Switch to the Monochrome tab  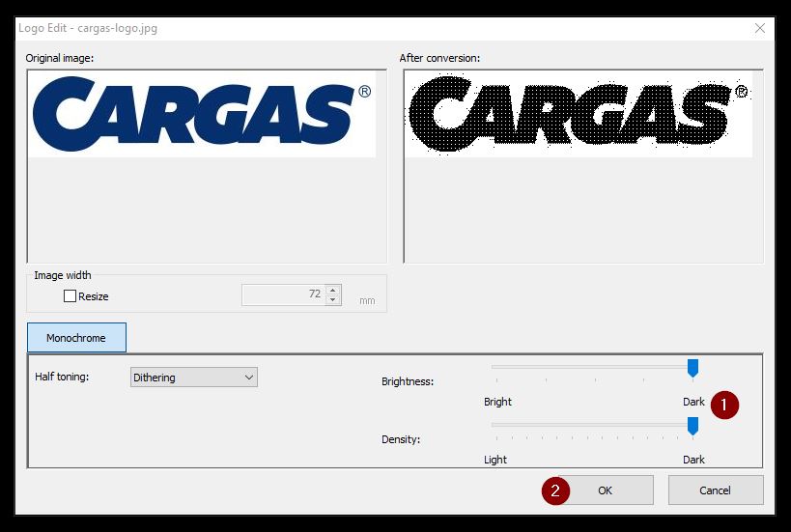(76, 337)
